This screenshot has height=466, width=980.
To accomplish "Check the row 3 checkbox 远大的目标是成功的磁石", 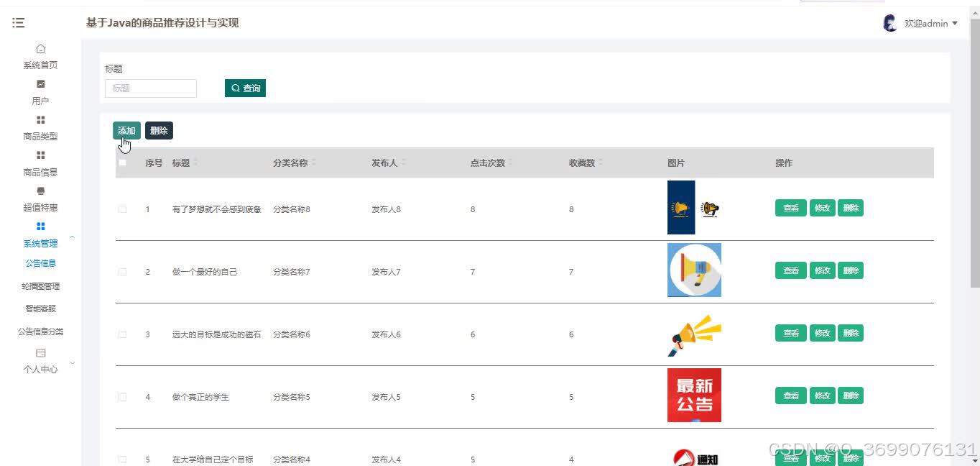I will tap(122, 334).
